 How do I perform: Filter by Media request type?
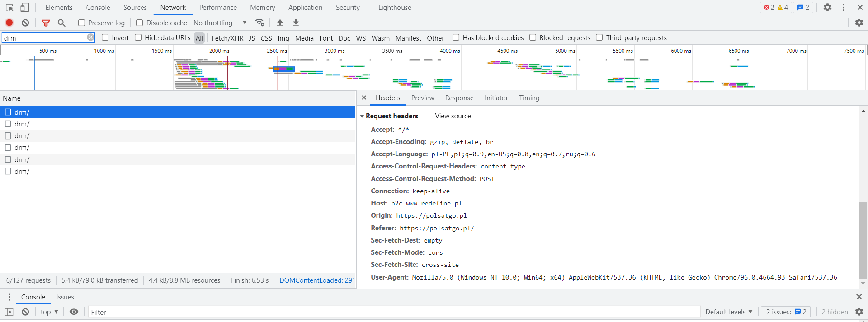point(304,38)
